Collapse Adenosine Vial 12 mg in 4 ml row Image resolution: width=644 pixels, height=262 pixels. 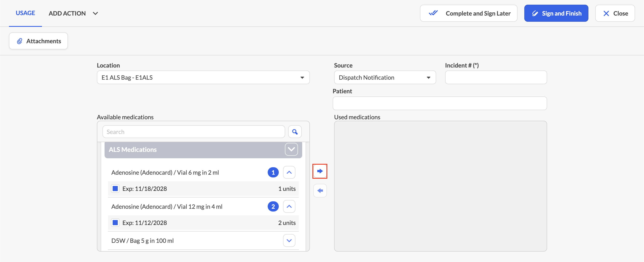pyautogui.click(x=289, y=206)
